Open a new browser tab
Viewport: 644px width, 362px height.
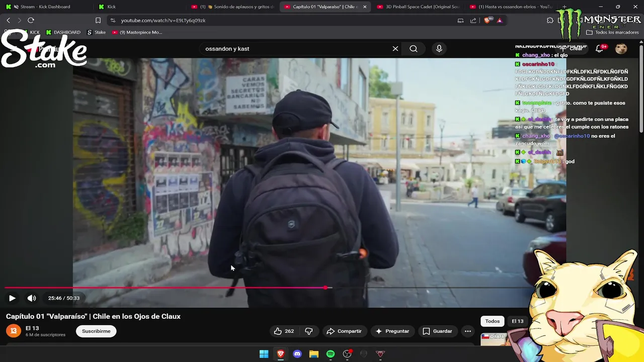(564, 7)
